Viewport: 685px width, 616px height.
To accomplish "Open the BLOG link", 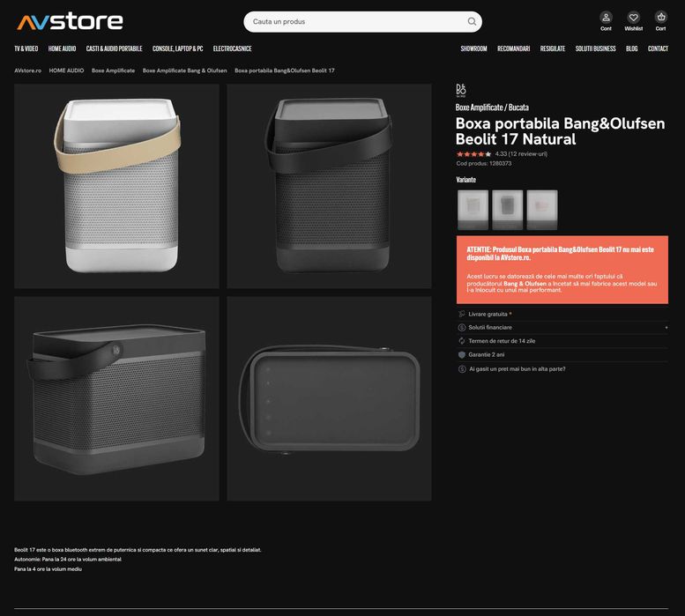I will tap(632, 48).
